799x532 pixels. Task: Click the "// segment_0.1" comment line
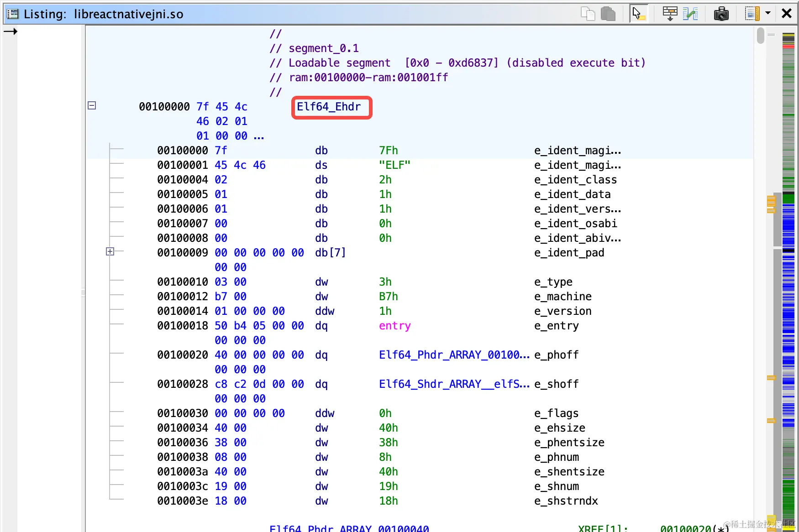tap(314, 48)
